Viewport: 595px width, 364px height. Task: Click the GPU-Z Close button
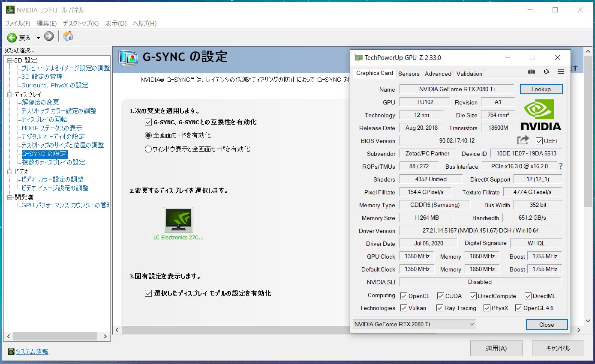(x=547, y=324)
